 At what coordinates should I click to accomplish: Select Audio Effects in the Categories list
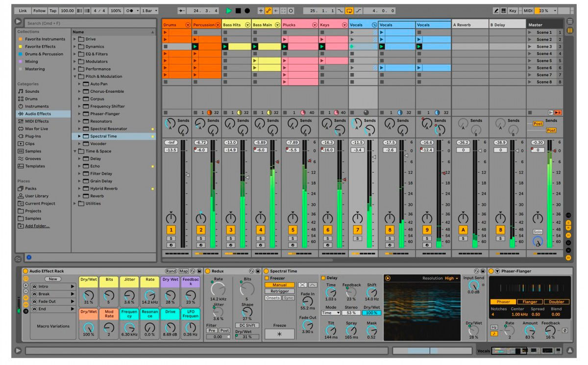tap(38, 114)
